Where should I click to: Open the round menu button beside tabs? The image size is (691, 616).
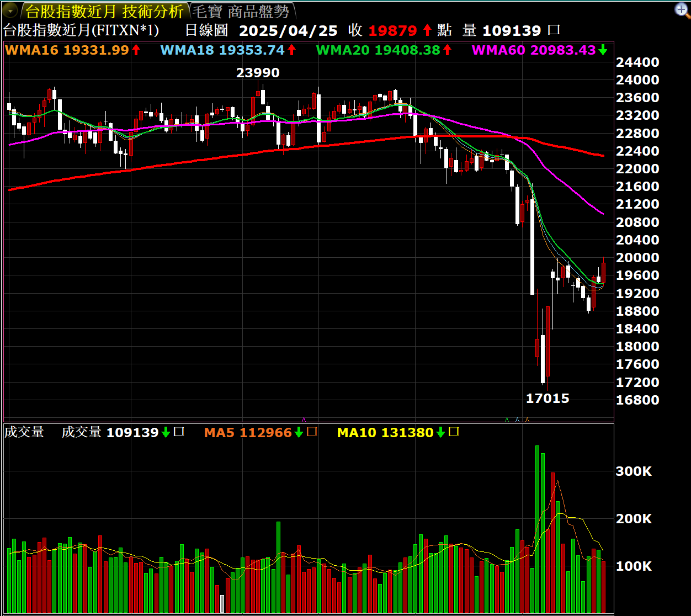pyautogui.click(x=10, y=10)
